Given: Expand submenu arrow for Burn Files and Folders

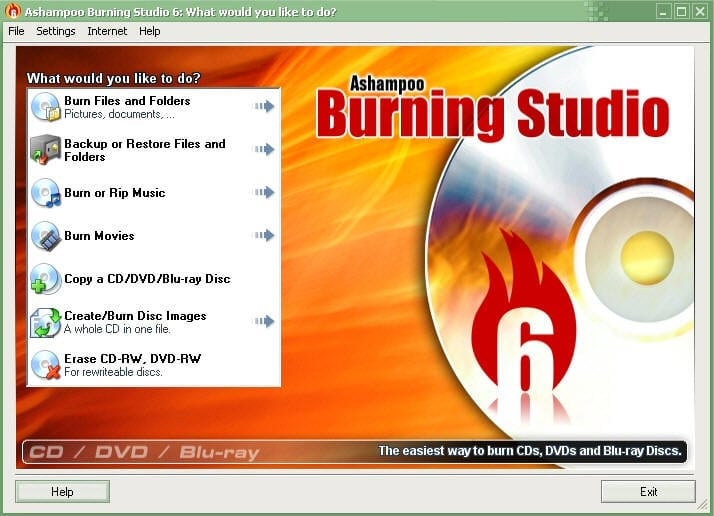Looking at the screenshot, I should (x=264, y=106).
